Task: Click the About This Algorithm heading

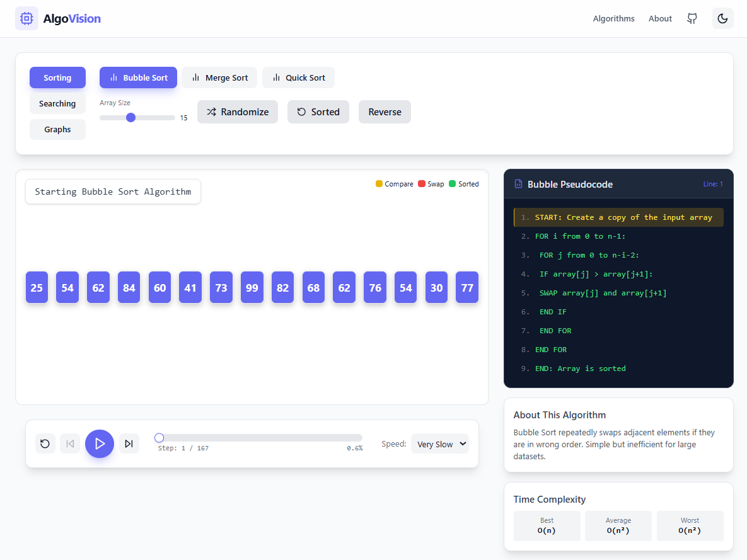Action: coord(559,414)
